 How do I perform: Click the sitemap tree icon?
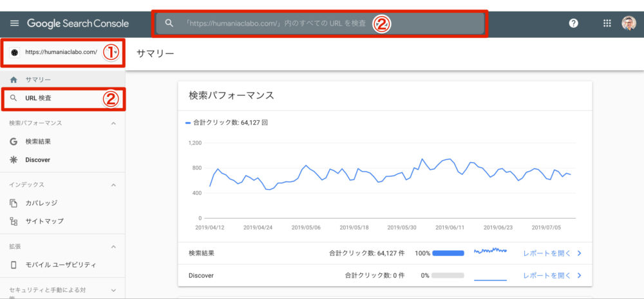[x=14, y=221]
